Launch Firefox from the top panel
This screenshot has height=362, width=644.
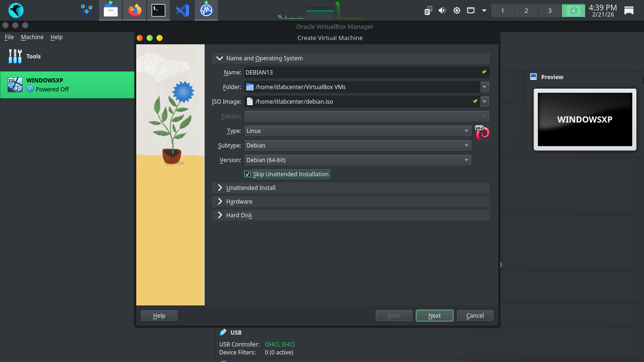pyautogui.click(x=135, y=10)
